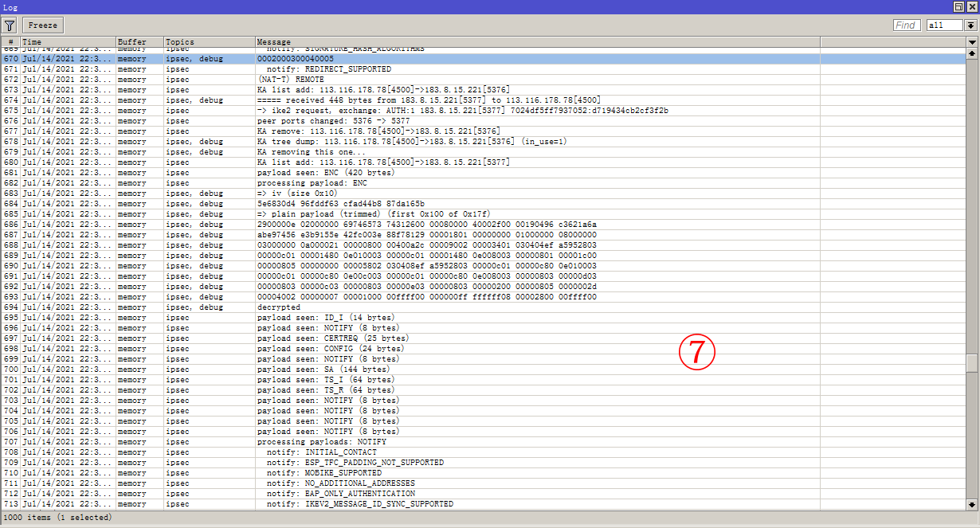Select entry 708 'notify: INITIAL_CONTACT'
The height and width of the screenshot is (528, 980).
[319, 452]
